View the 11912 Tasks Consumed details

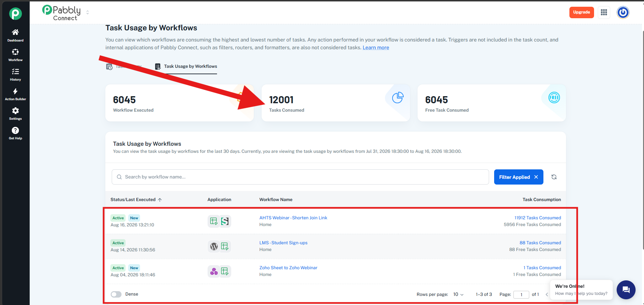(x=538, y=218)
